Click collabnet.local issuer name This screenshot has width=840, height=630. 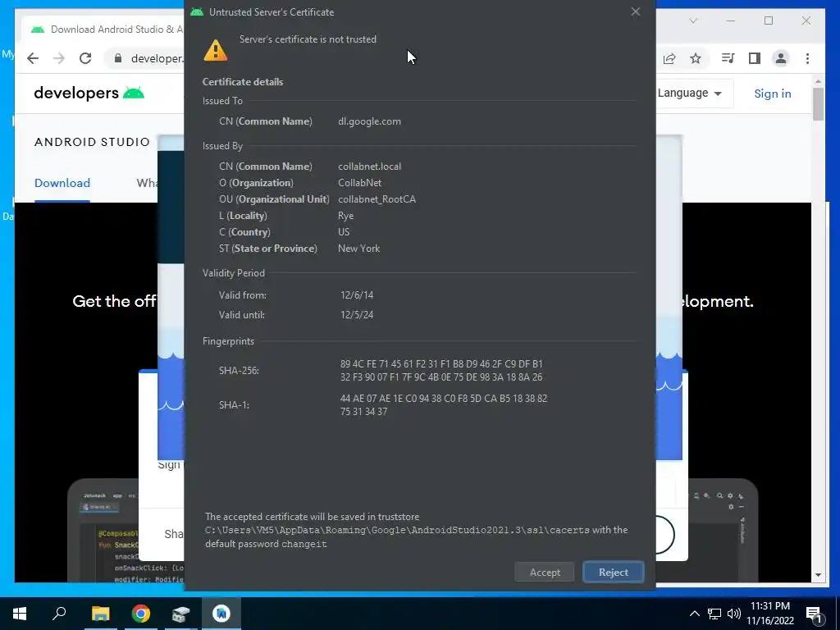tap(369, 166)
